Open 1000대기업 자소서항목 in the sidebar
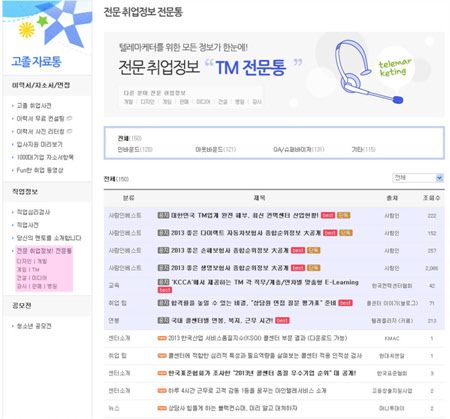The height and width of the screenshot is (419, 450). point(45,157)
